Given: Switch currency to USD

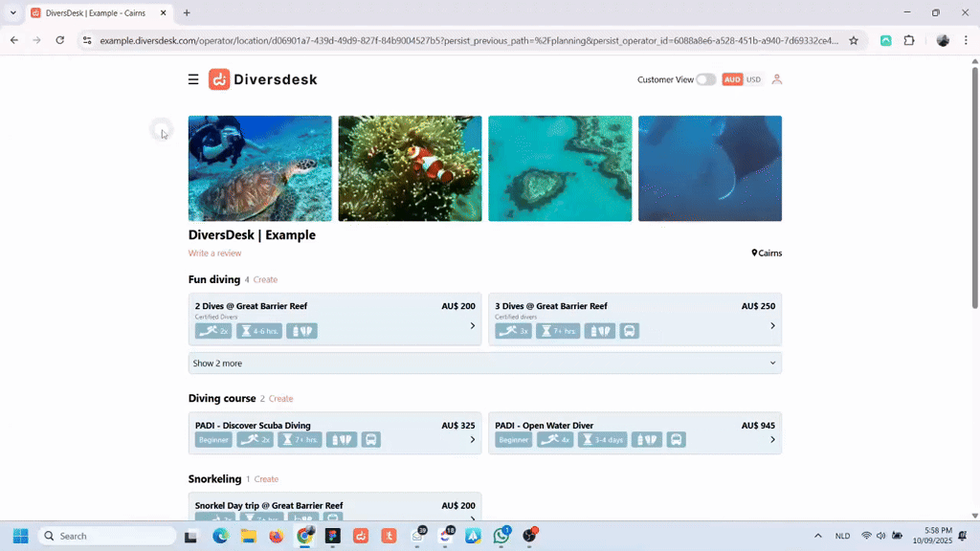Looking at the screenshot, I should click(753, 79).
